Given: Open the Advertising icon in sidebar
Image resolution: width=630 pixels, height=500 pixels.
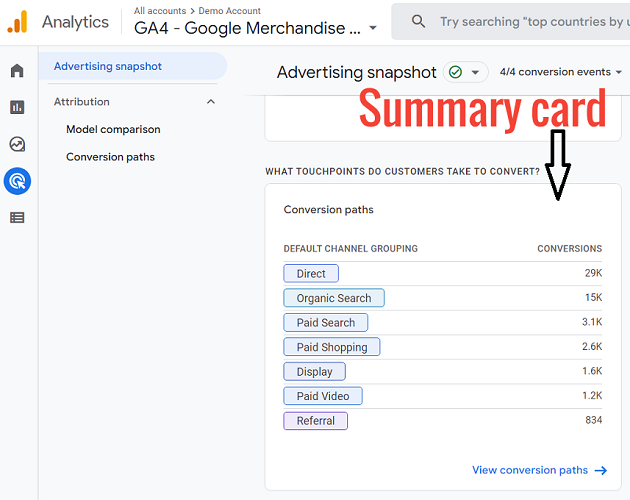Looking at the screenshot, I should (17, 181).
